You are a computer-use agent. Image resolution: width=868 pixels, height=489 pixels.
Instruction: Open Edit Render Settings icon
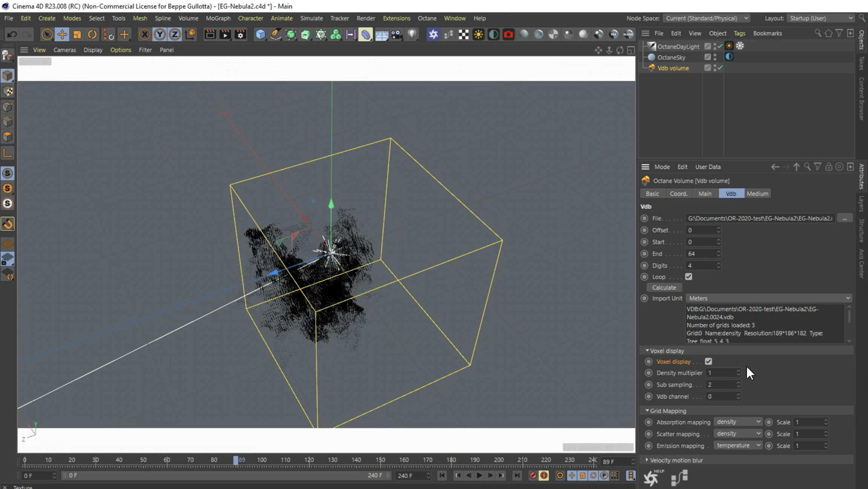240,35
